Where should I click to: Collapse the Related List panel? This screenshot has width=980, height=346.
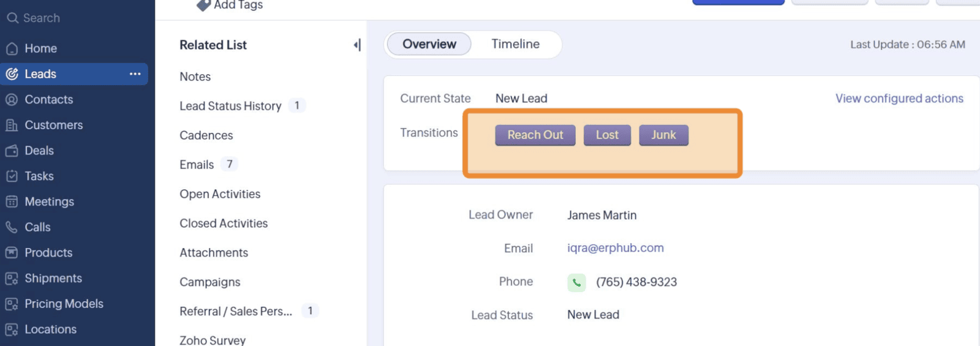(x=357, y=45)
